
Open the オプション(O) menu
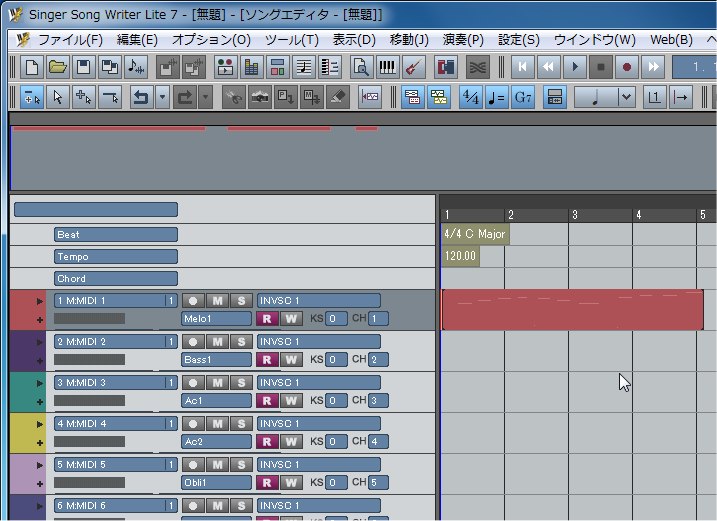(211, 40)
